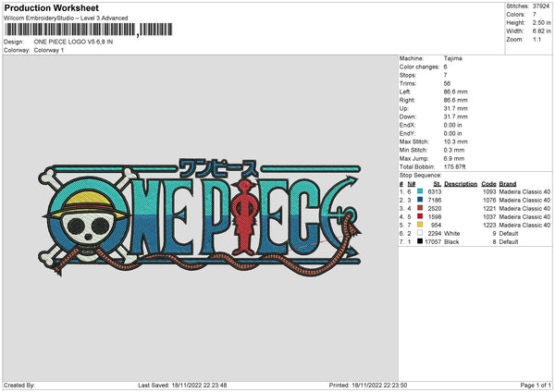Pick the yellow thread swatch in stop 5
Viewport: 555px width, 392px height.
click(x=420, y=225)
